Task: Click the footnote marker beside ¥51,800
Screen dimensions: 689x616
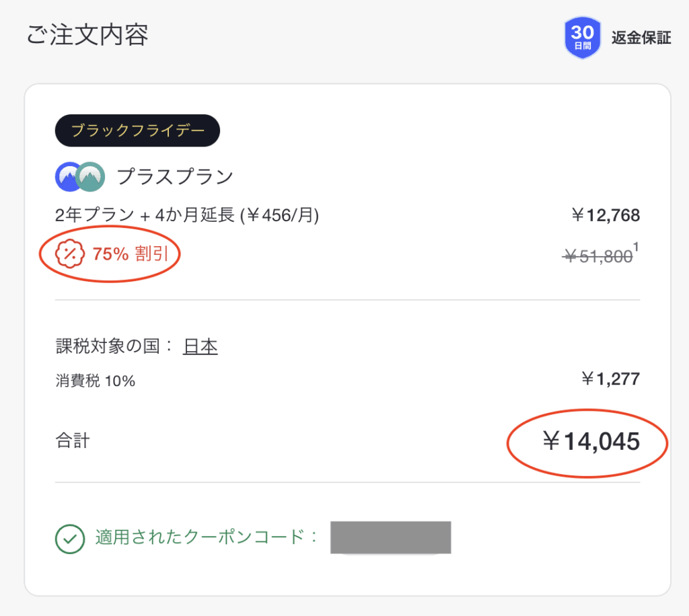Action: tap(635, 247)
